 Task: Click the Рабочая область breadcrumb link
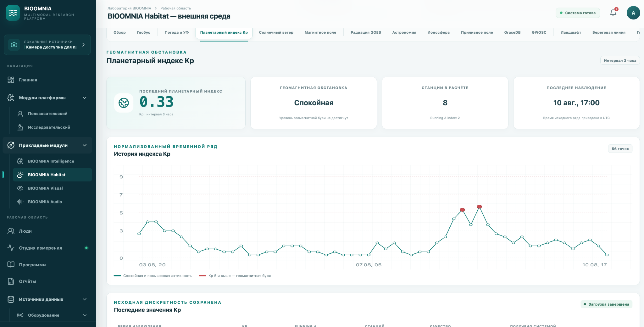[175, 8]
